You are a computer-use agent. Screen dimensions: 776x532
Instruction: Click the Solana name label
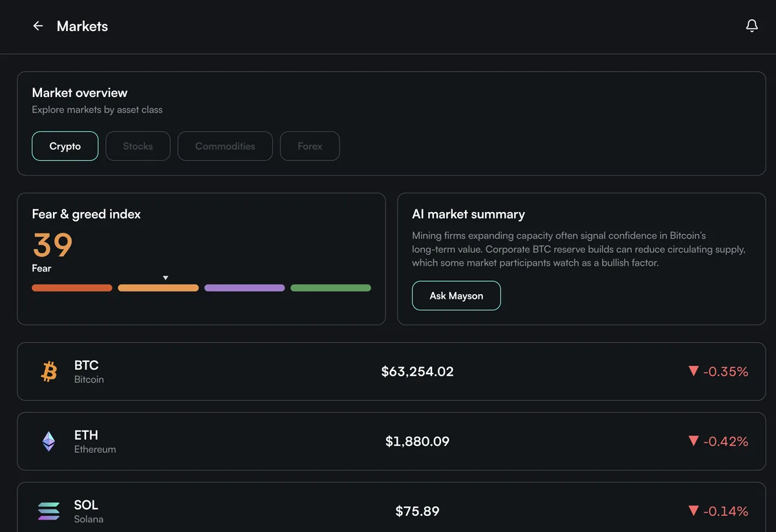point(89,519)
